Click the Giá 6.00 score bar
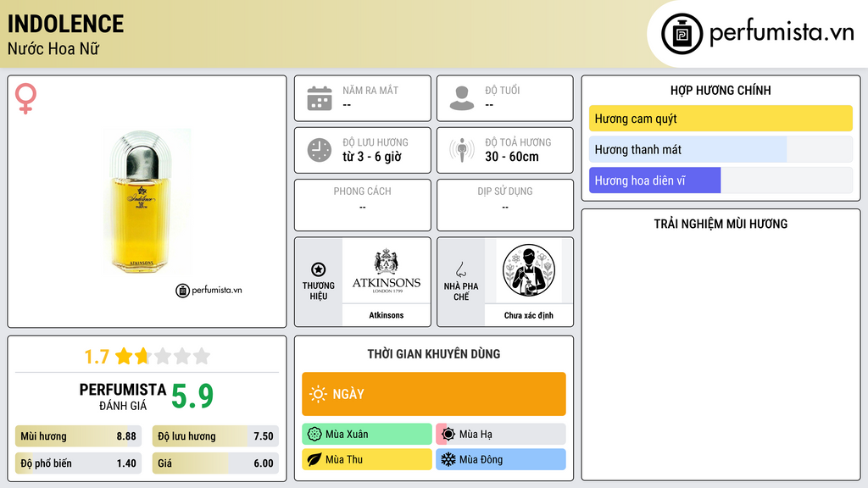This screenshot has width=868, height=488. [215, 463]
